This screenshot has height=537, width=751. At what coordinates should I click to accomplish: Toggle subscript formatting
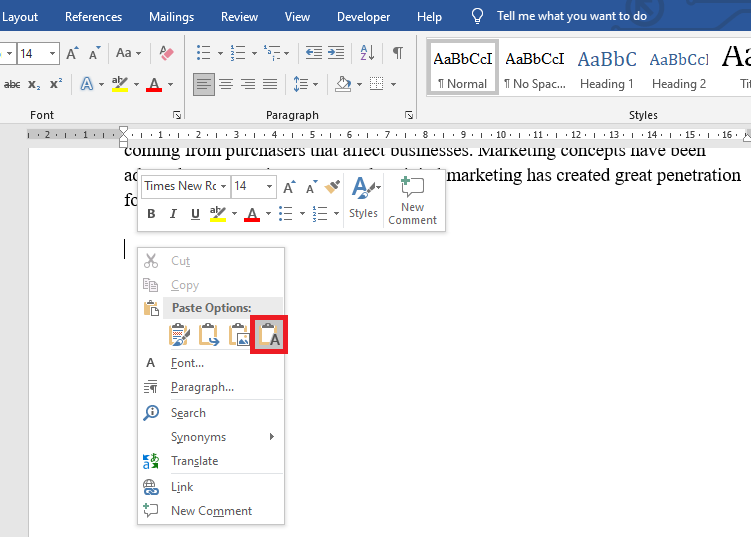point(34,84)
